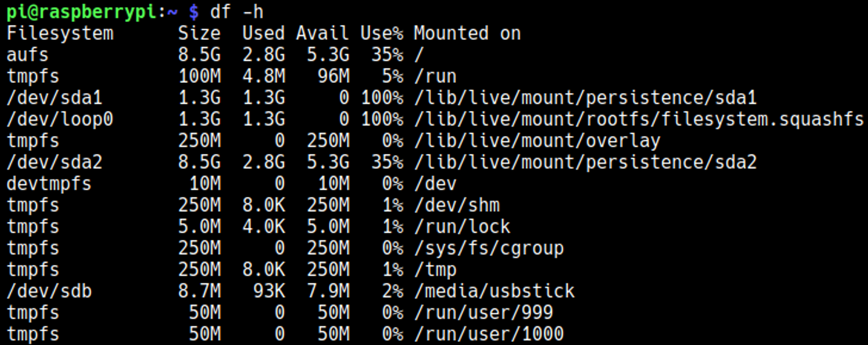Click the /run/user/999 mount path
Viewport: 868px width, 345px height.
483,313
